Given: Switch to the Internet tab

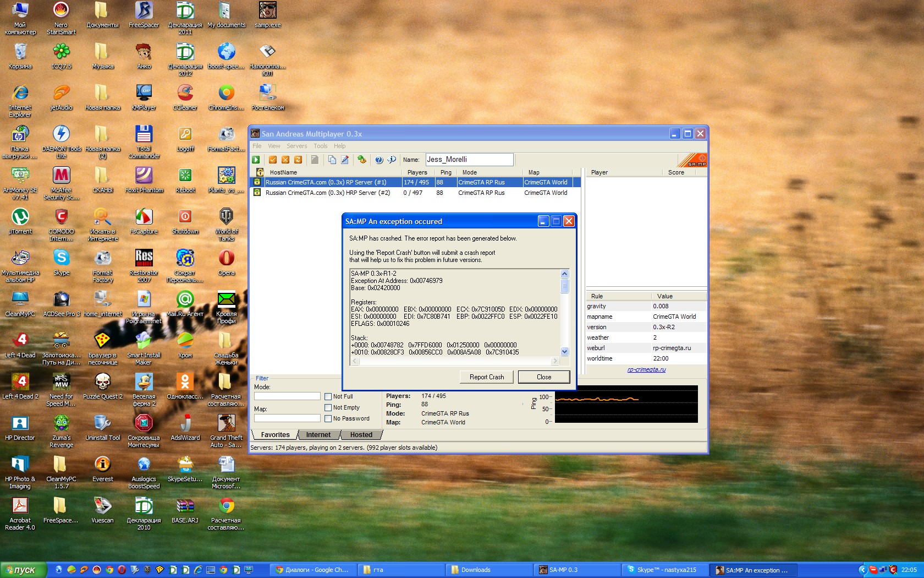Looking at the screenshot, I should [318, 435].
